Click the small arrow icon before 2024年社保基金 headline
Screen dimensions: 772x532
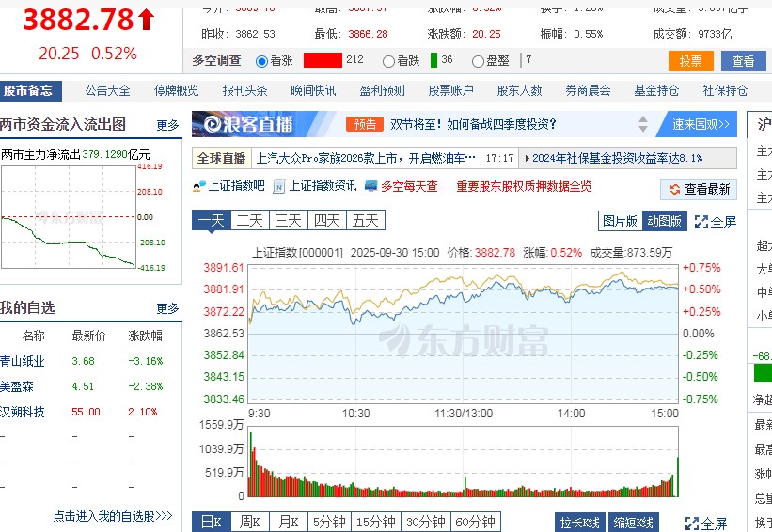pyautogui.click(x=526, y=159)
